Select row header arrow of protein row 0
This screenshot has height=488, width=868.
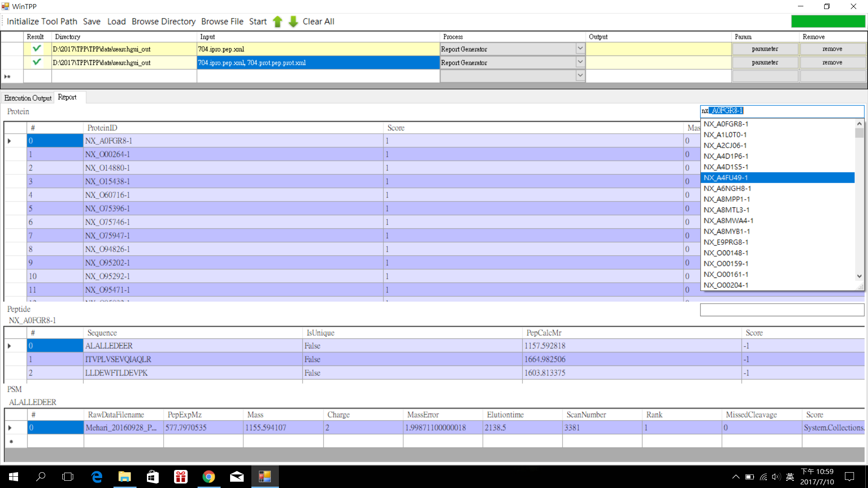click(x=9, y=141)
